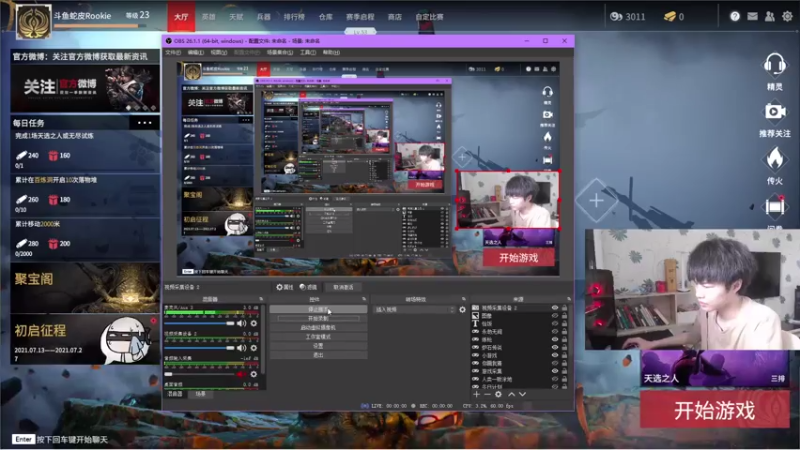This screenshot has height=450, width=800.
Task: Click the 取消激活 button above the mixer
Action: tap(343, 287)
